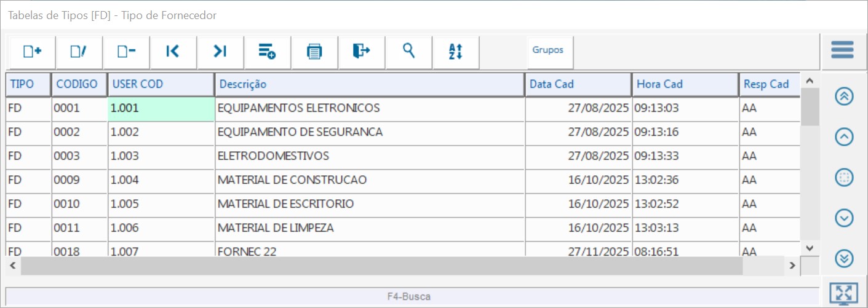Click the Descrição column header

[369, 84]
